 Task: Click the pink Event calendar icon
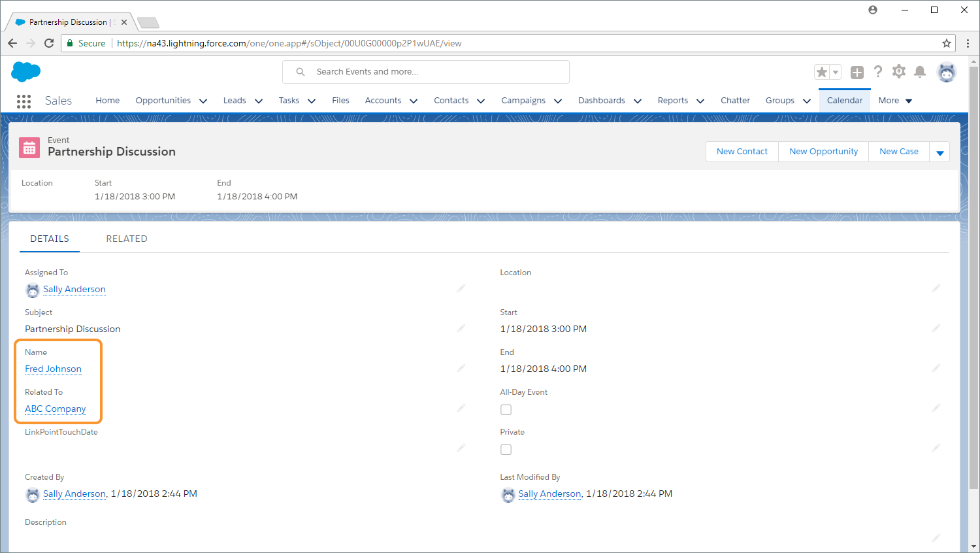(x=29, y=148)
